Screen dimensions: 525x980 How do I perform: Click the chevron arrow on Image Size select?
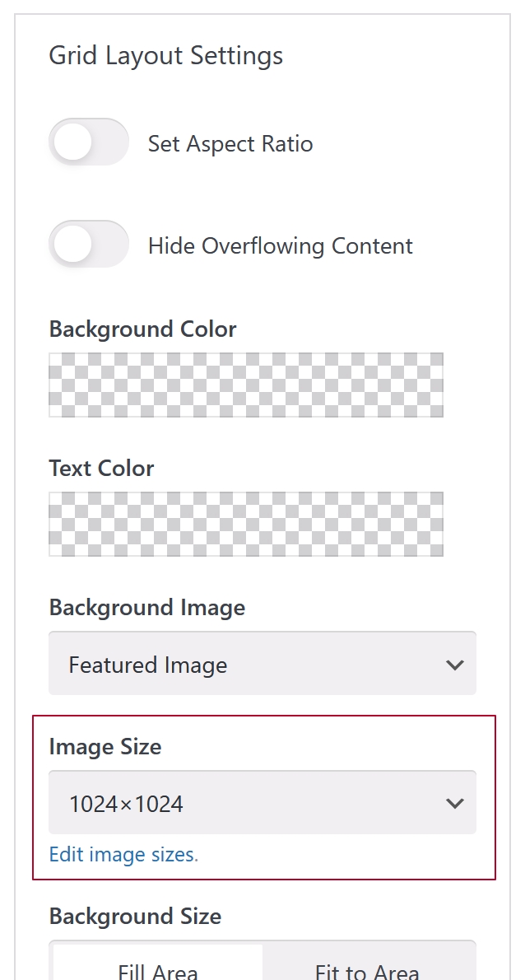(x=454, y=804)
